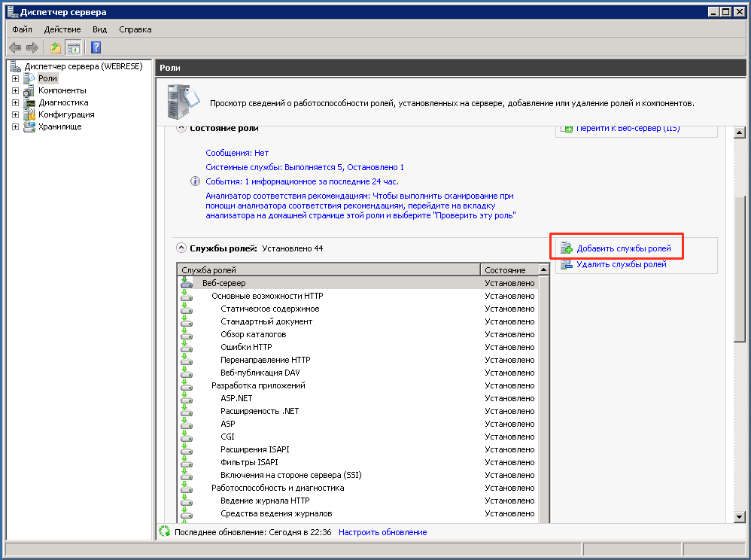Viewport: 751px width, 560px height.
Task: Click the Up one level folder icon
Action: 56,47
